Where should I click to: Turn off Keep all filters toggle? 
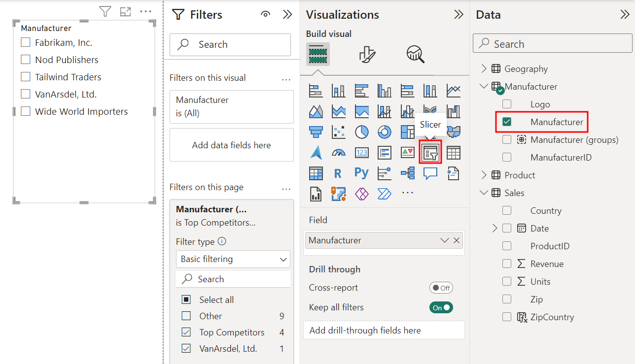441,308
